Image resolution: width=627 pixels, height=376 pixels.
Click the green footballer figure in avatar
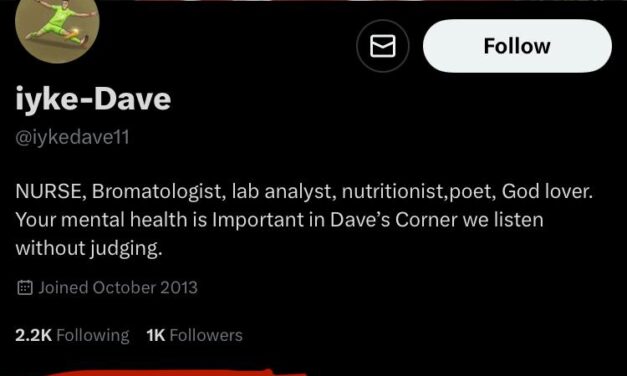60,21
